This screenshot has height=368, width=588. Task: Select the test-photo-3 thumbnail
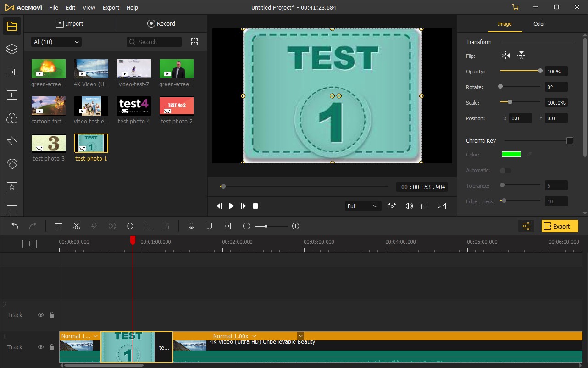coord(49,143)
